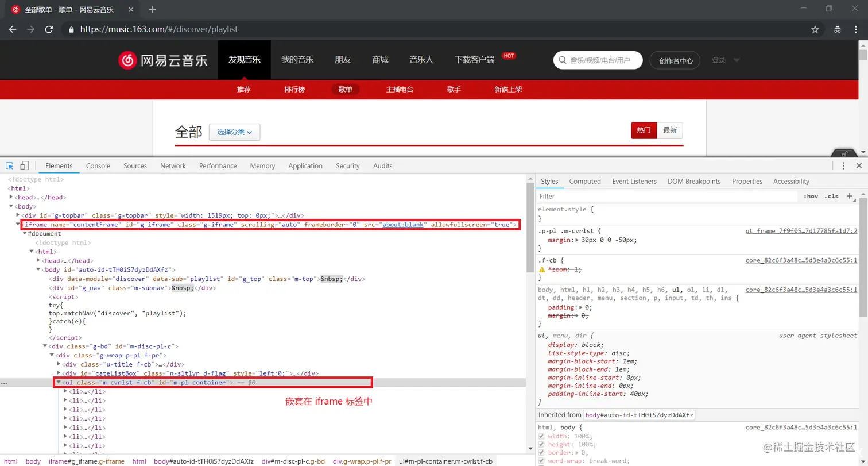Open Chrome three-dot menu
This screenshot has width=868, height=466.
pyautogui.click(x=855, y=29)
